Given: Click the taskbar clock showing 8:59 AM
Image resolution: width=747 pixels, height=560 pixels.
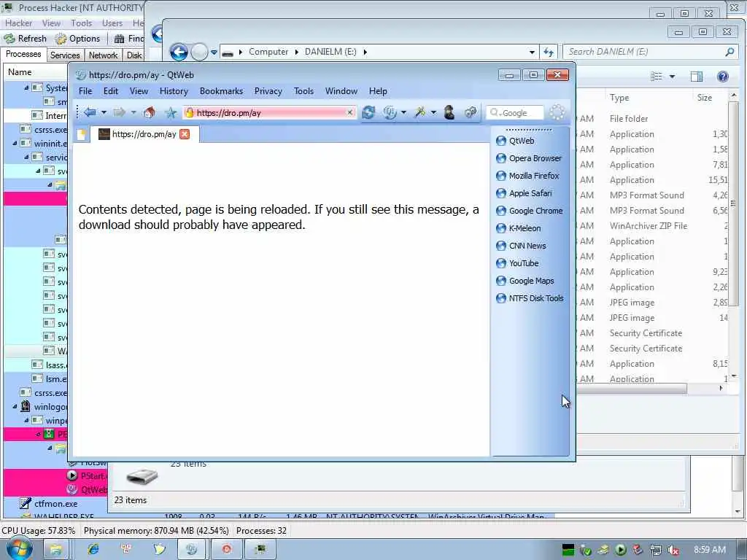Looking at the screenshot, I should [710, 550].
